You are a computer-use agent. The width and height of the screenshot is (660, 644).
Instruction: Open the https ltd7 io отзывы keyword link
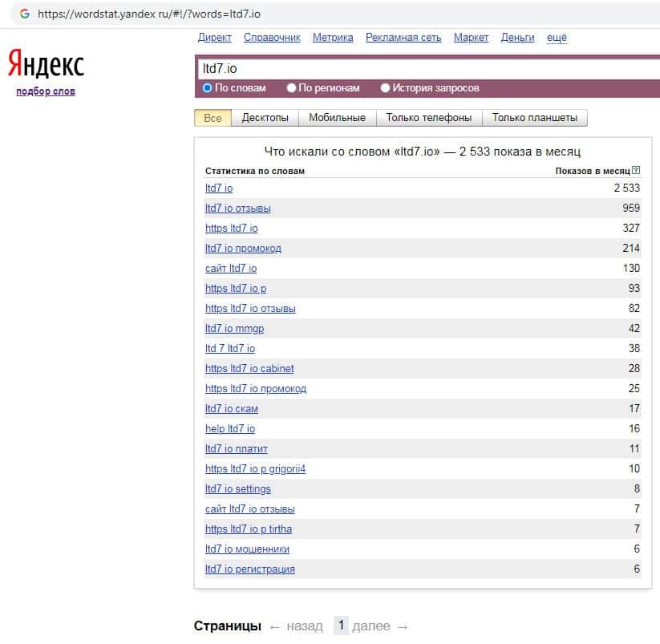click(250, 309)
